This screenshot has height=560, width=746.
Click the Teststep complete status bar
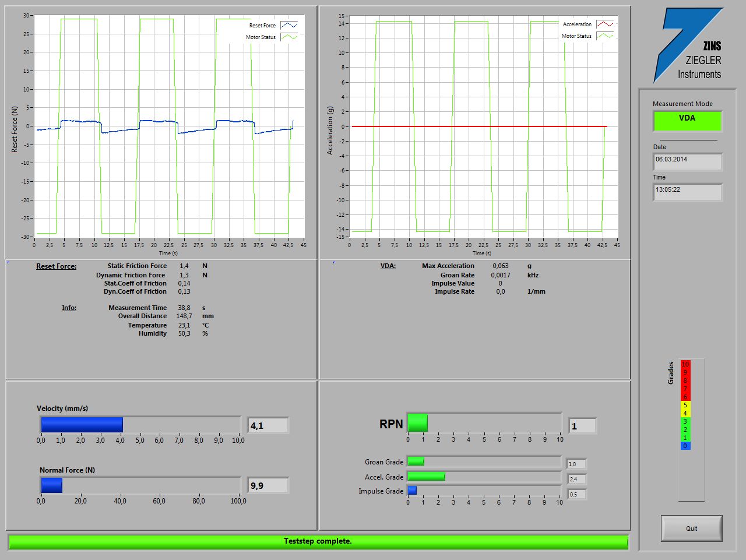coord(318,541)
